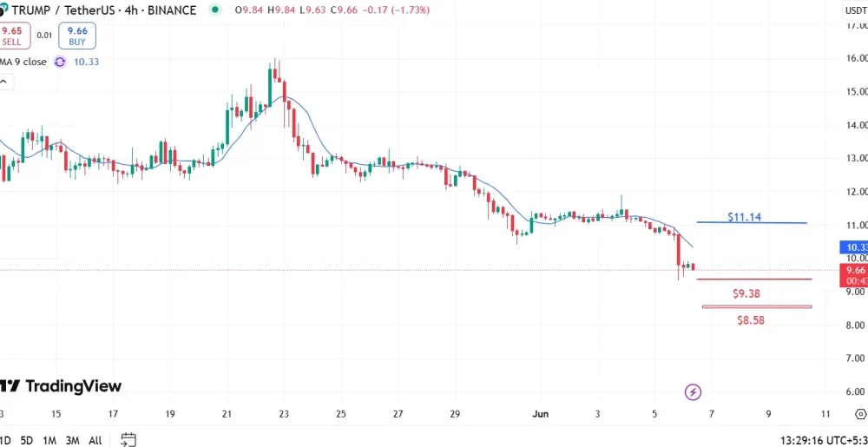Click the TradingView logo
The width and height of the screenshot is (868, 447).
[x=61, y=385]
